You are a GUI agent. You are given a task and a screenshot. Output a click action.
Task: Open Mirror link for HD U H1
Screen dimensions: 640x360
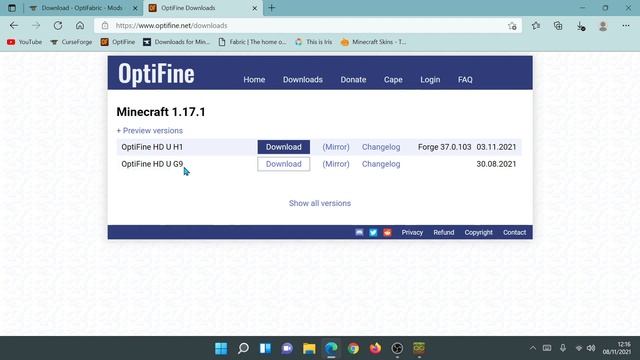pos(336,147)
